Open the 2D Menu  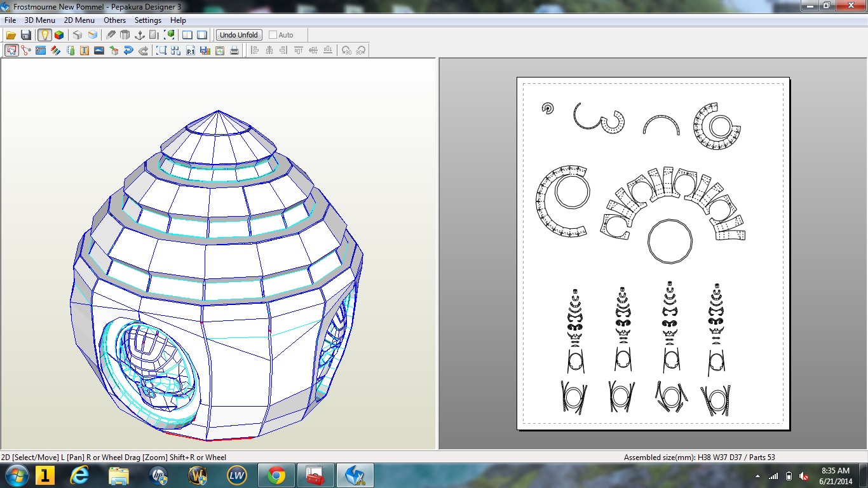[79, 20]
